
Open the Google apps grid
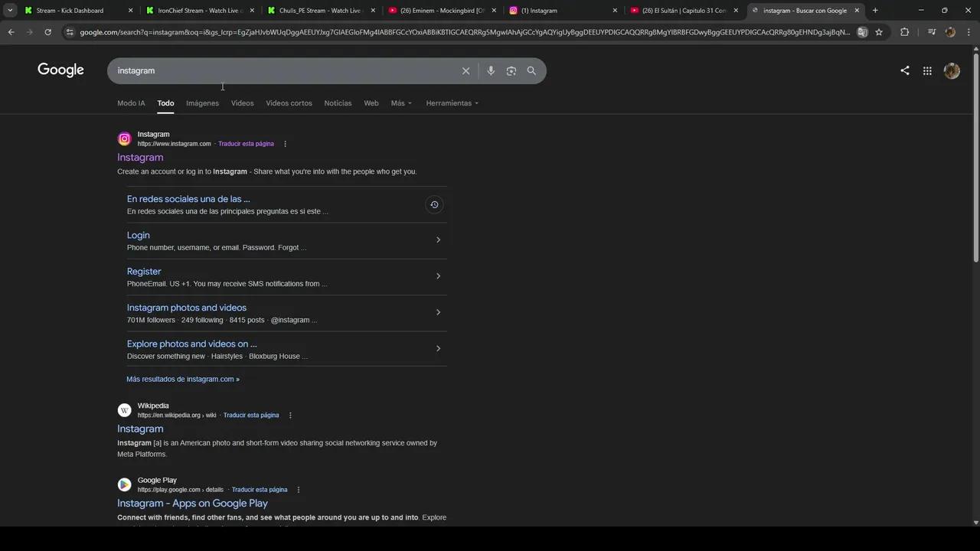[927, 70]
